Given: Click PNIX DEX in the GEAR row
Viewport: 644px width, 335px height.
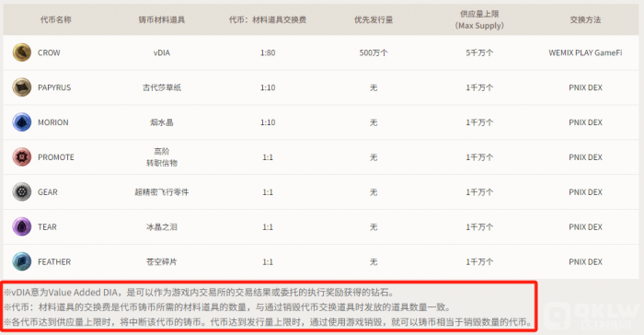Looking at the screenshot, I should coord(585,192).
